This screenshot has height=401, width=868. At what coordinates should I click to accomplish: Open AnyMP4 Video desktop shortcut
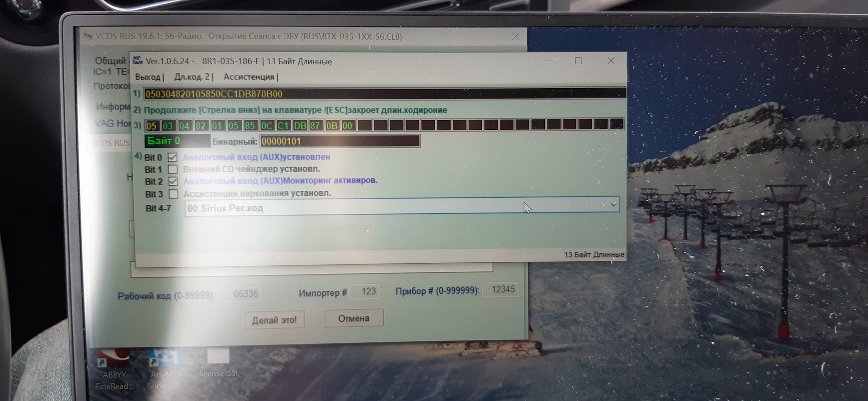point(166,369)
